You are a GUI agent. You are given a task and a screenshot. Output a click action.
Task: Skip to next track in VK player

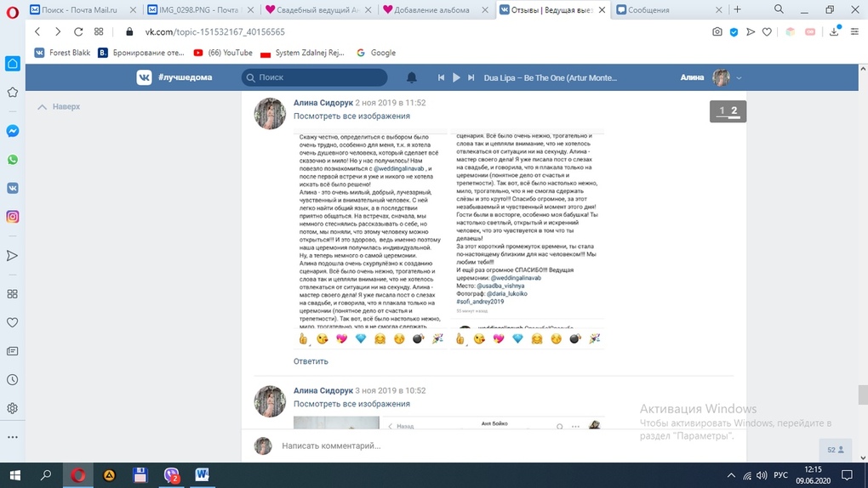click(471, 77)
